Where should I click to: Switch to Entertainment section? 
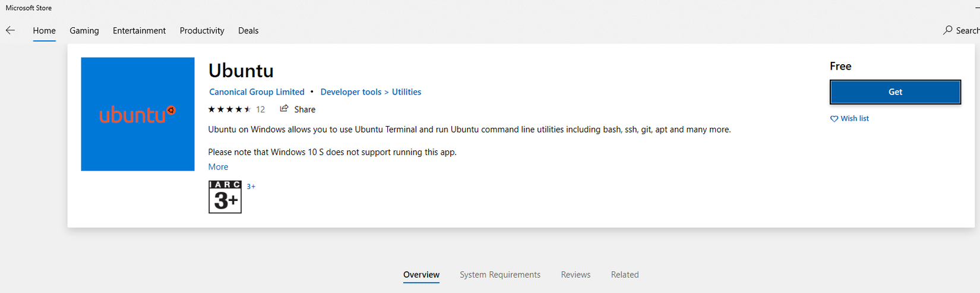point(139,31)
